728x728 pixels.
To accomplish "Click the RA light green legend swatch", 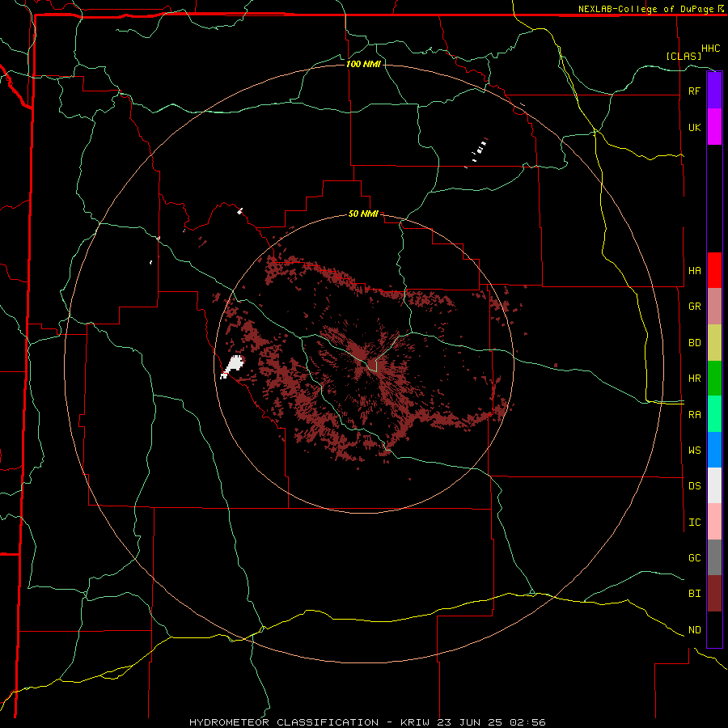I will [714, 414].
